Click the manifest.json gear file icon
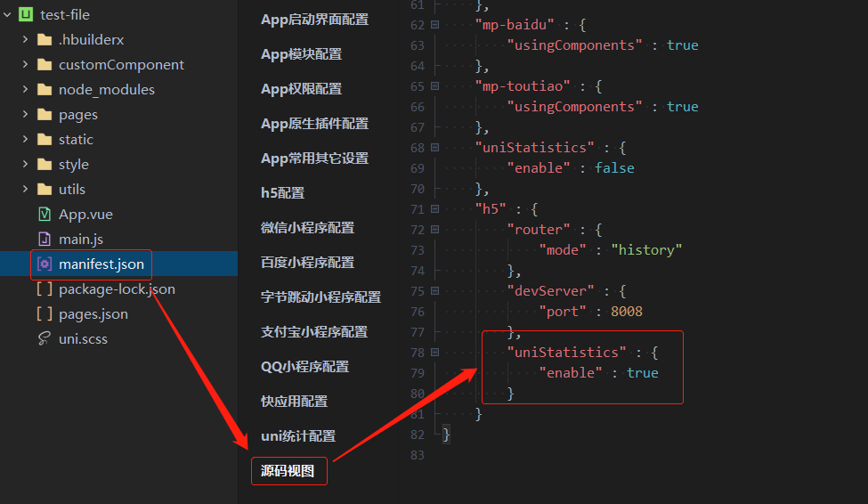The height and width of the screenshot is (504, 868). [45, 264]
